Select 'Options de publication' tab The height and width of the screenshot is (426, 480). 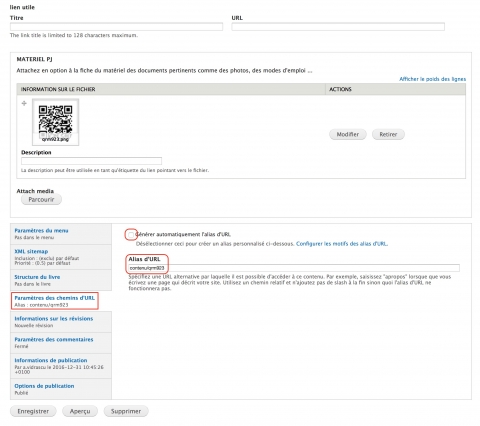point(44,386)
